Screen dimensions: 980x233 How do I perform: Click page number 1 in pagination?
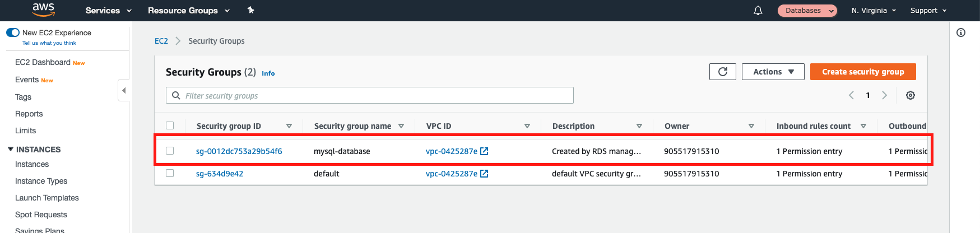pyautogui.click(x=868, y=95)
